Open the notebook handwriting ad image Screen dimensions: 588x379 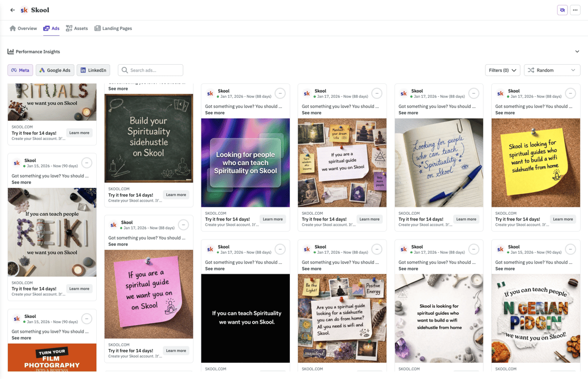(439, 163)
